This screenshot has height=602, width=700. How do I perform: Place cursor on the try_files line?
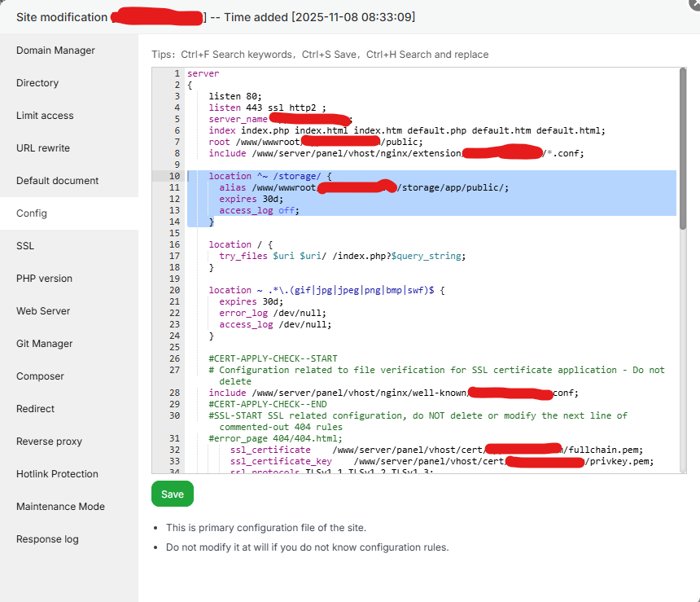pos(342,256)
